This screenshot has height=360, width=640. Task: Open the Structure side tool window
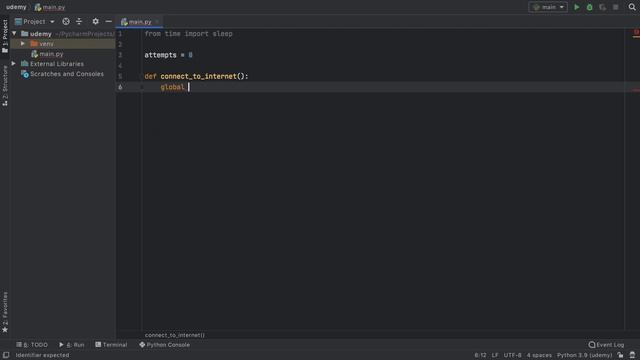pyautogui.click(x=5, y=86)
